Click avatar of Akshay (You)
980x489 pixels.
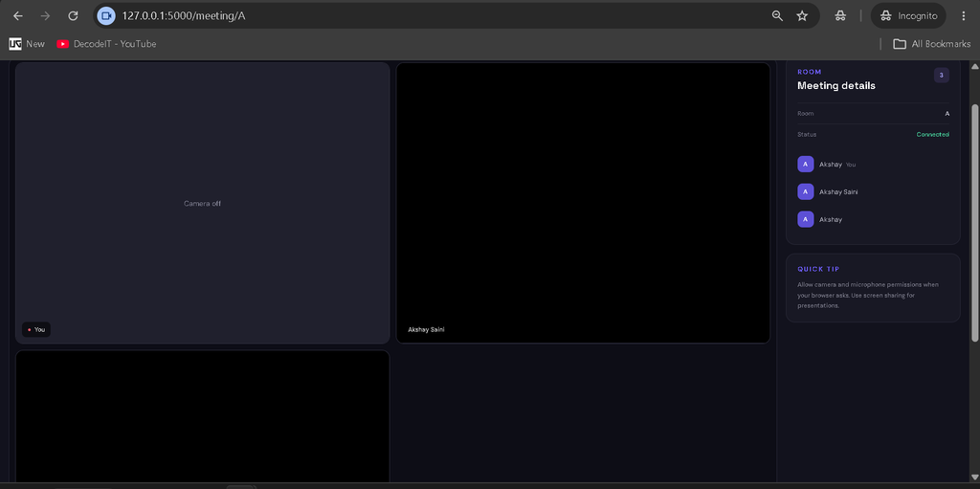(806, 165)
